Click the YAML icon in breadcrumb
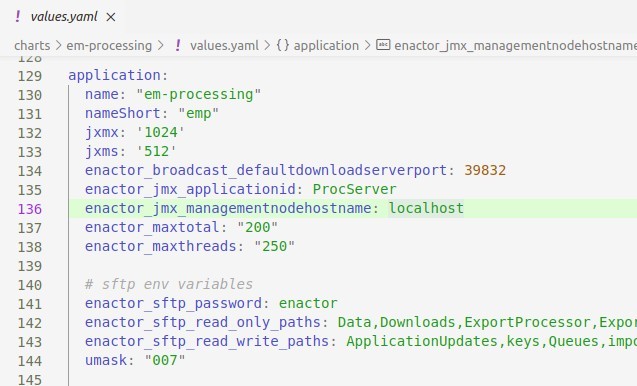The width and height of the screenshot is (637, 386). [178, 46]
